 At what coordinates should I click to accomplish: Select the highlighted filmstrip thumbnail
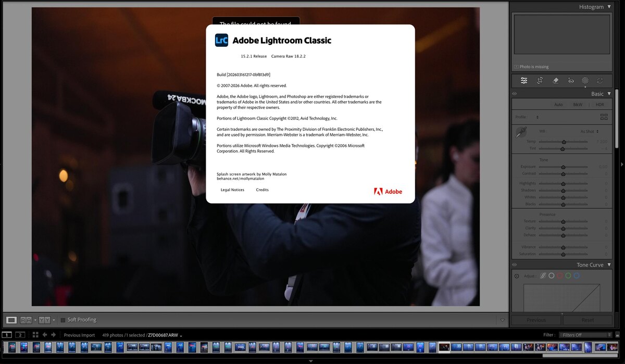point(444,347)
